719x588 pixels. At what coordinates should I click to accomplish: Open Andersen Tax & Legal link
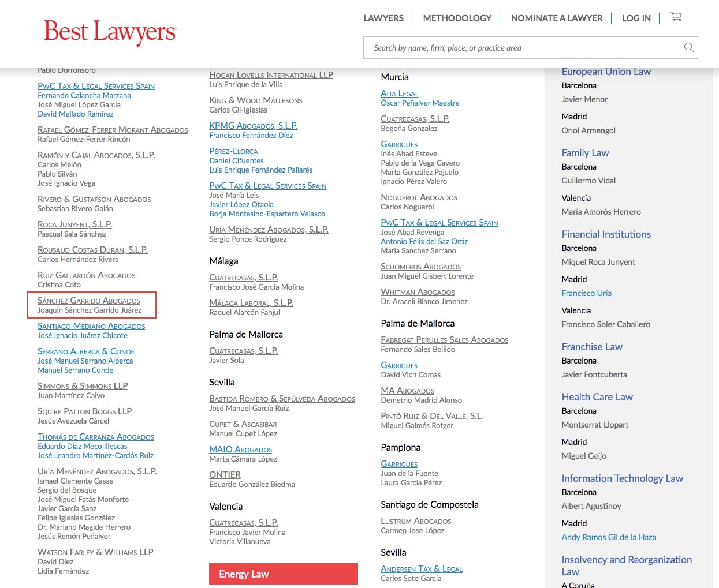tap(422, 569)
